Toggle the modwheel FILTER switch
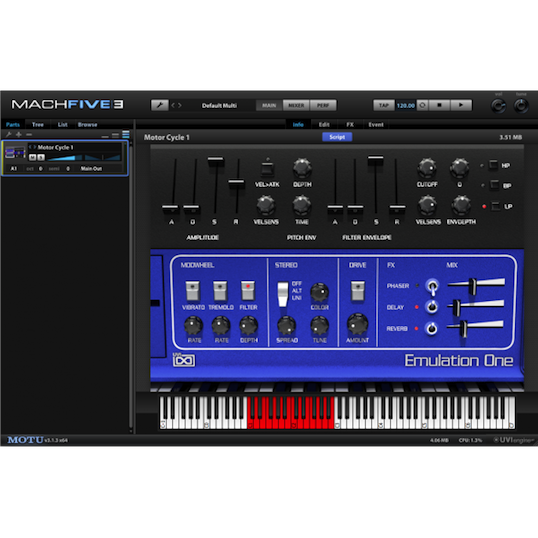The width and height of the screenshot is (538, 538). pyautogui.click(x=248, y=291)
